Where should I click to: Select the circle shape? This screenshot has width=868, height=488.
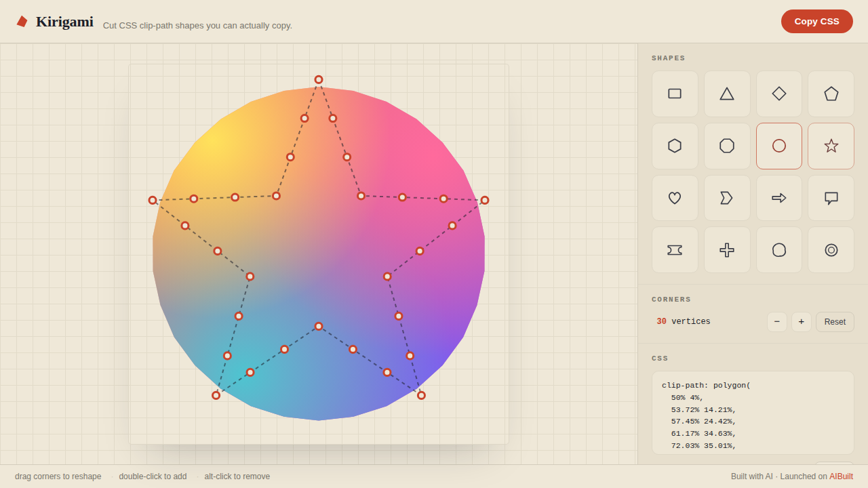(x=779, y=146)
